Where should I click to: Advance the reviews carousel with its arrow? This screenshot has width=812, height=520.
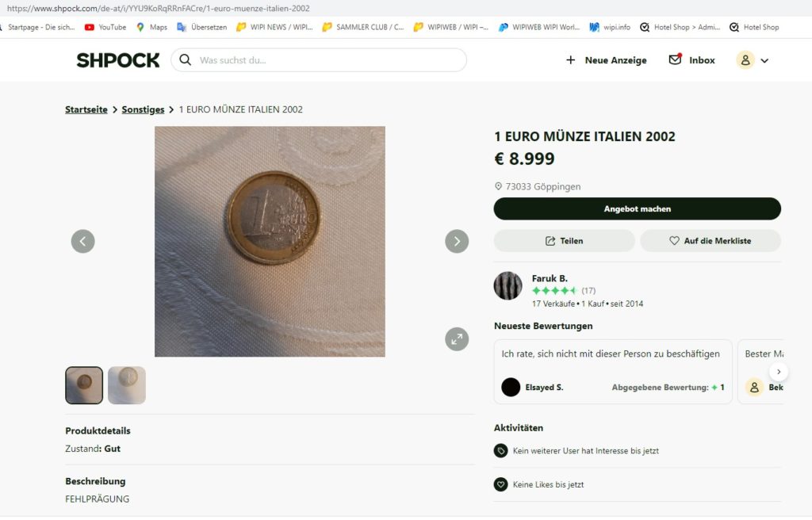click(779, 371)
